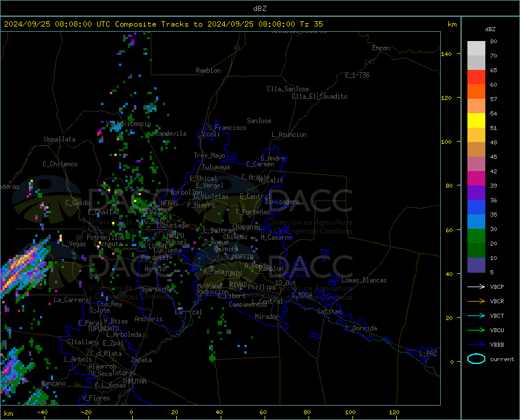Click the green VBCU arrow legend icon

[x=476, y=330]
